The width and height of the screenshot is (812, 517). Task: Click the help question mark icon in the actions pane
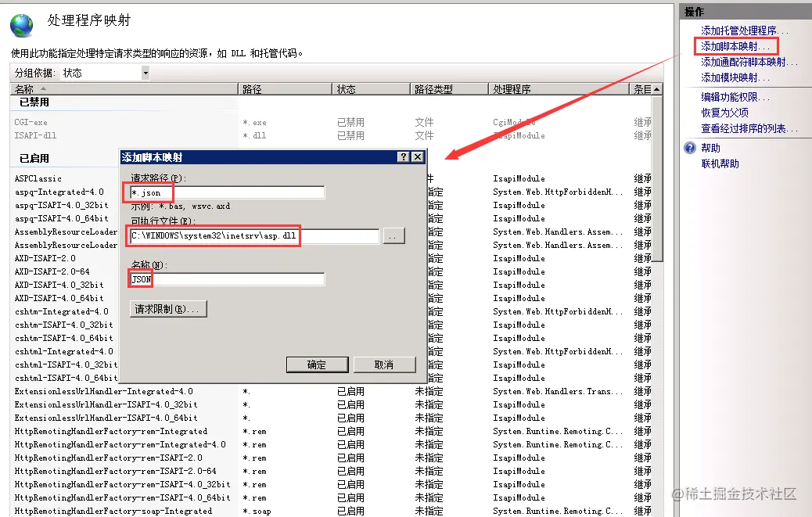[690, 148]
